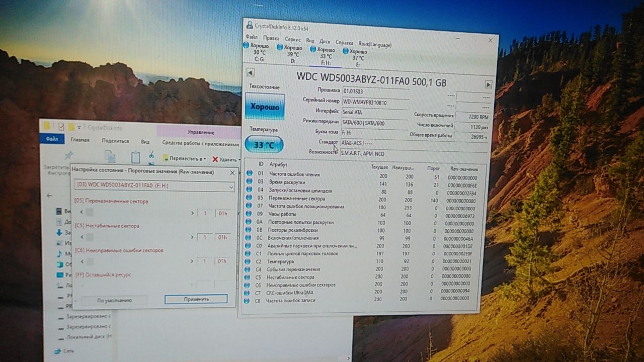Open Средства работы с приложениями tab
The width and height of the screenshot is (644, 362).
tap(200, 143)
